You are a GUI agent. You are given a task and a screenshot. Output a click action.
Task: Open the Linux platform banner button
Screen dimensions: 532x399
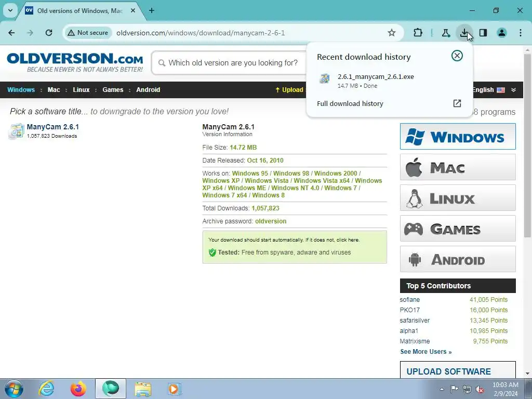[458, 198]
